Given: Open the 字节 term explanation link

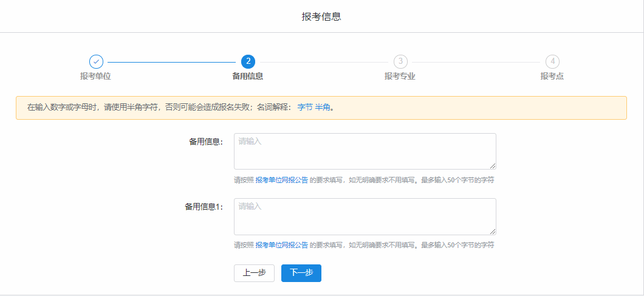Looking at the screenshot, I should (x=305, y=108).
